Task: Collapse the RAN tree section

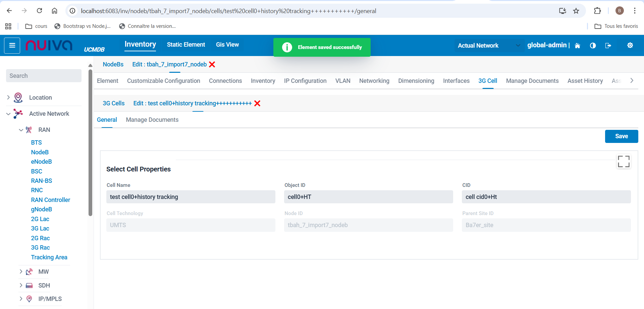Action: (21, 130)
